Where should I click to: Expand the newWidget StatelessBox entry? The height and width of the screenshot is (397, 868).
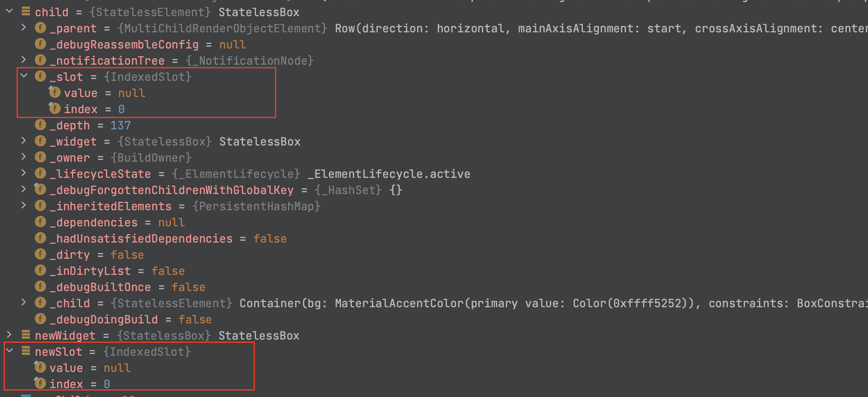click(x=9, y=335)
